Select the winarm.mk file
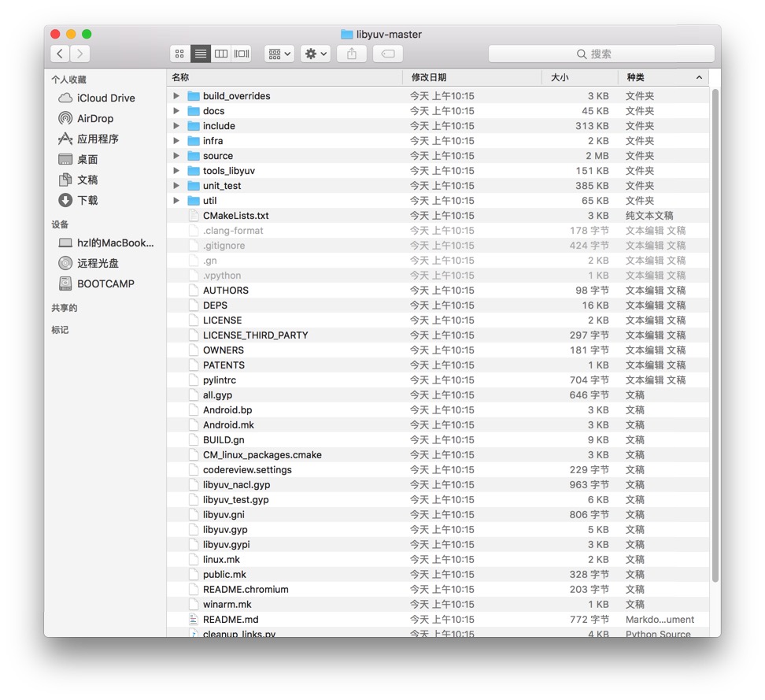 (x=438, y=604)
